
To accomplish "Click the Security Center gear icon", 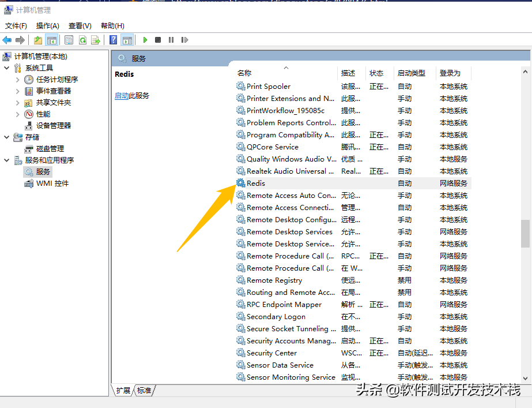I will click(240, 353).
